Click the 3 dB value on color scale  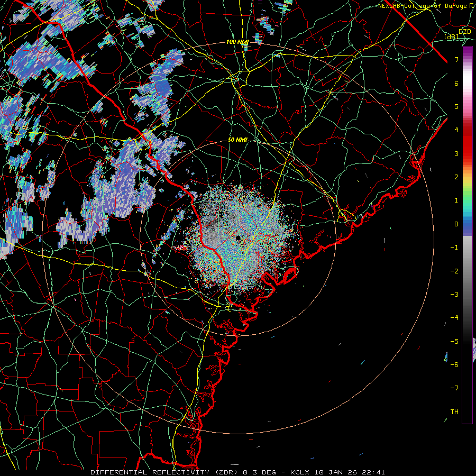point(456,153)
